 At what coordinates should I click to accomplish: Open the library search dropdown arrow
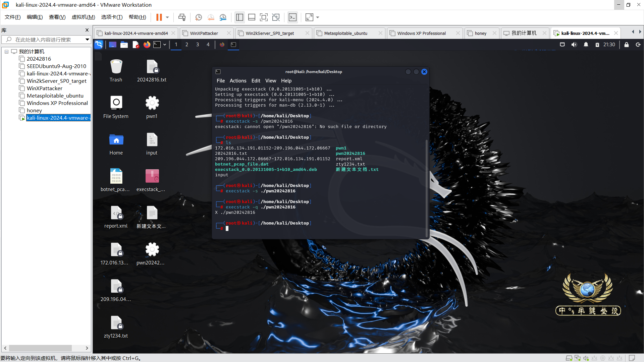click(87, 40)
